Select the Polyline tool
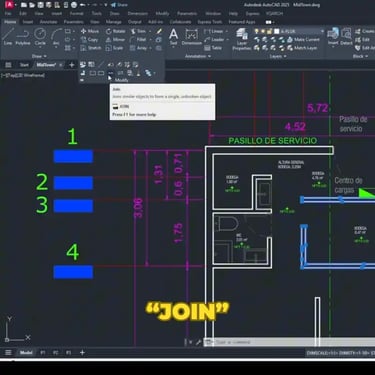Image resolution: width=375 pixels, height=375 pixels. [x=23, y=36]
